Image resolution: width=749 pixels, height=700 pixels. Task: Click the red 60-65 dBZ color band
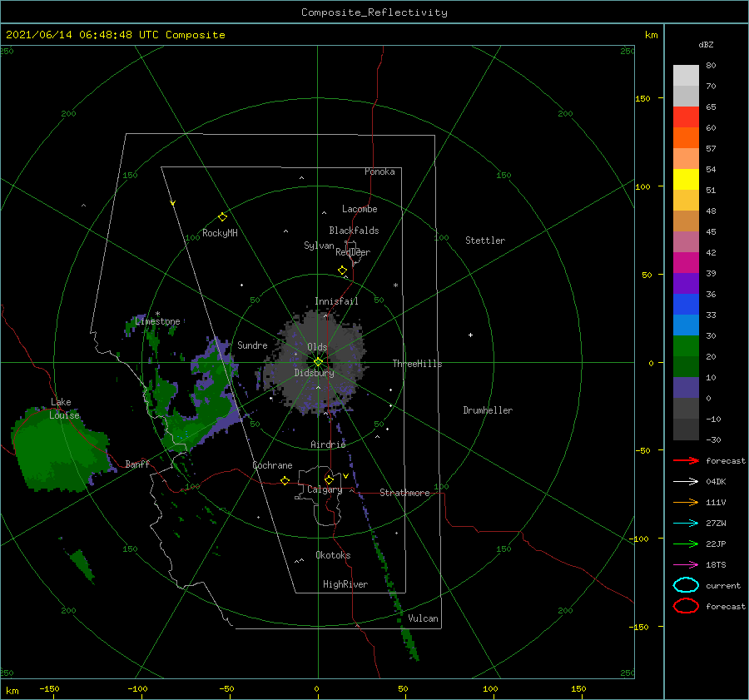tap(686, 117)
